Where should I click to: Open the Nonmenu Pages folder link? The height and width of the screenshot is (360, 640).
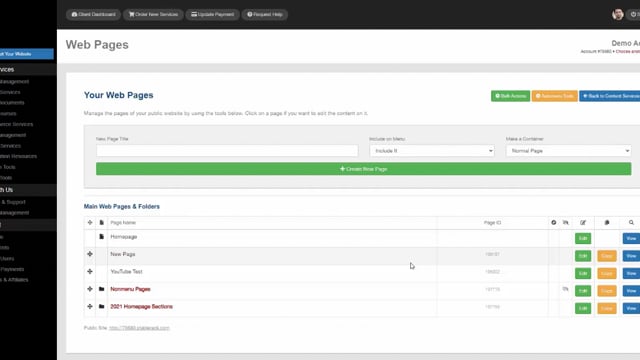(x=130, y=289)
